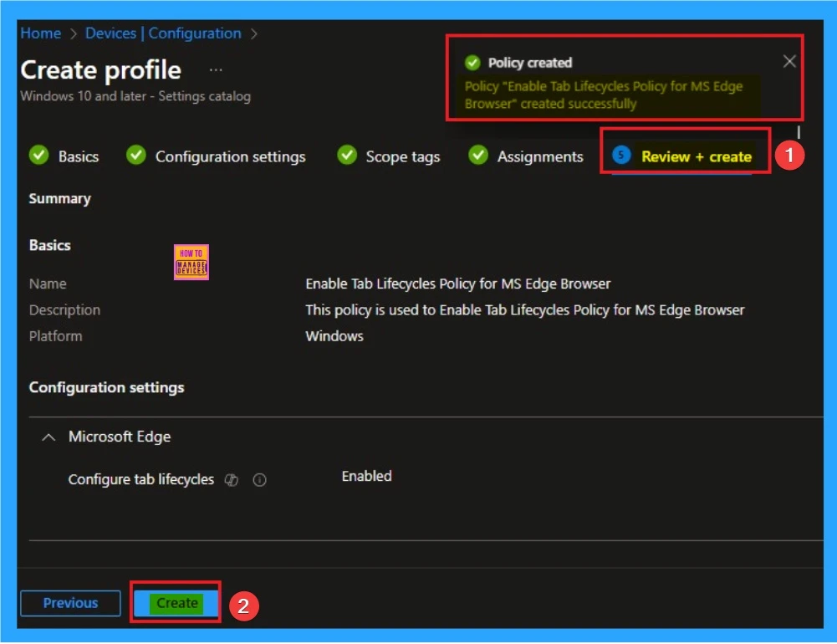837x644 pixels.
Task: Click notification message about policy created successfully
Action: point(603,95)
